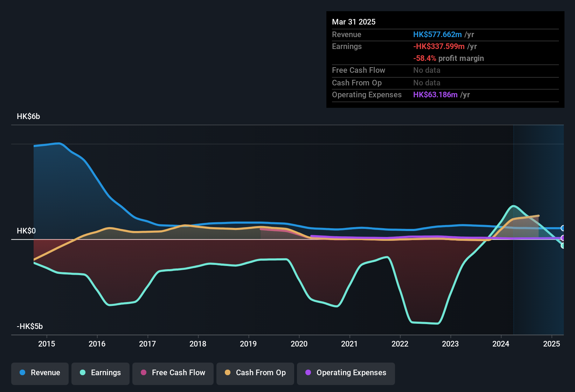Screen dimensions: 575x392
Task: Click the -HK$337.599m earnings value
Action: click(439, 46)
